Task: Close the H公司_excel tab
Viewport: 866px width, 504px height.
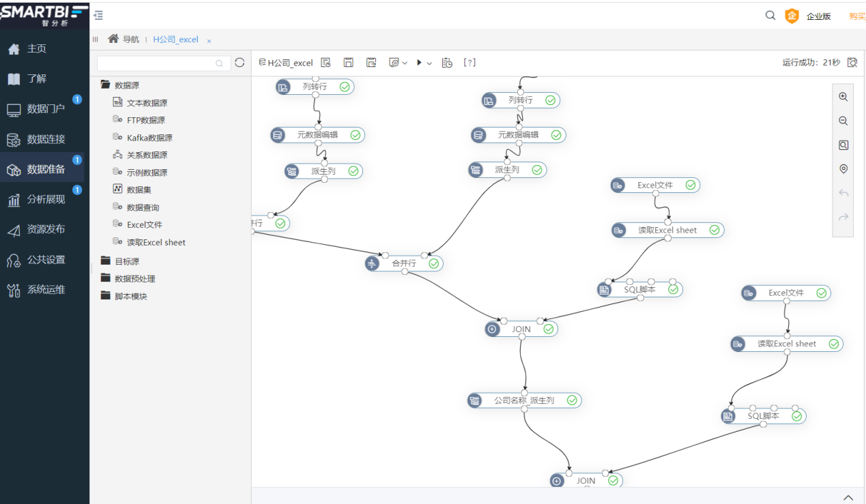Action: 209,41
